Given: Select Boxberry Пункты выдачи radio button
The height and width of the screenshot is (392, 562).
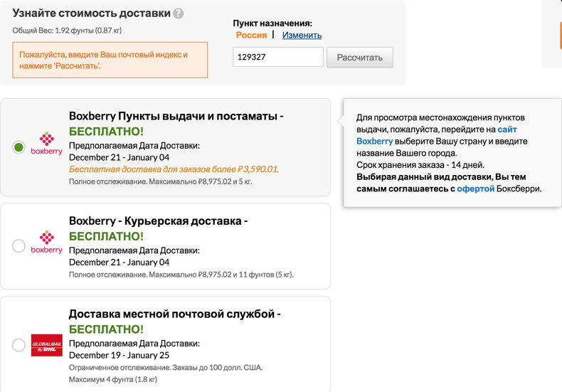Looking at the screenshot, I should pyautogui.click(x=18, y=147).
